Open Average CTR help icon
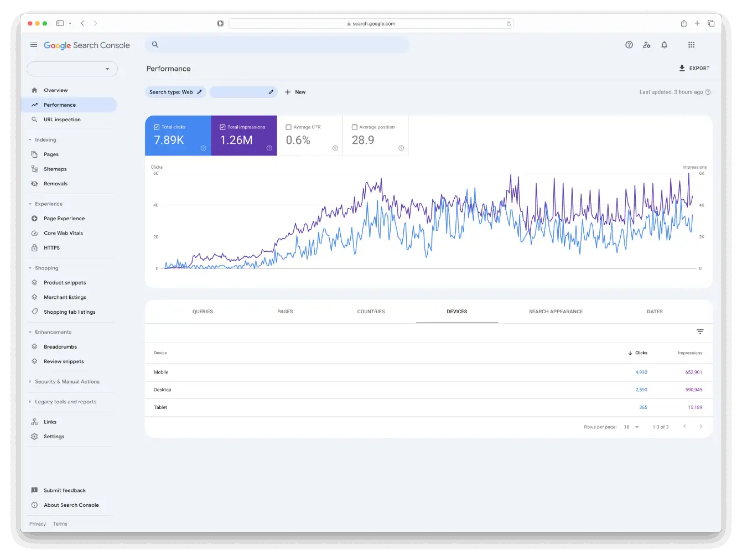 (x=335, y=148)
